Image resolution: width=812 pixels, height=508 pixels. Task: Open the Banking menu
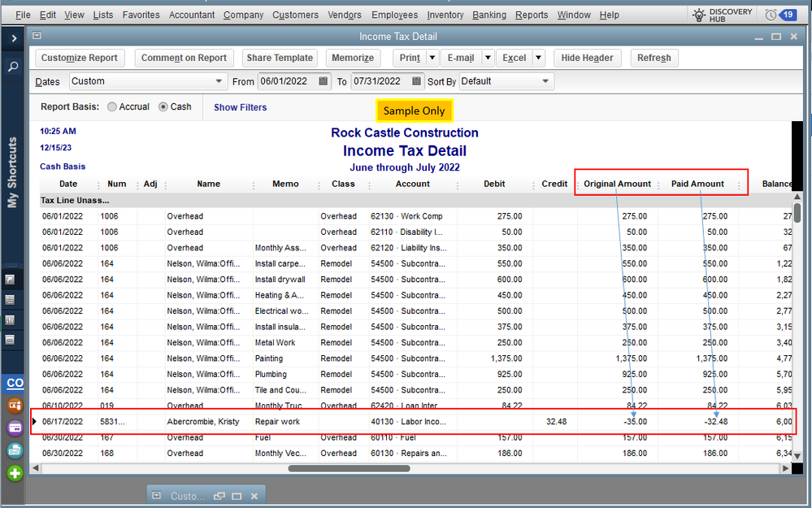coord(489,15)
